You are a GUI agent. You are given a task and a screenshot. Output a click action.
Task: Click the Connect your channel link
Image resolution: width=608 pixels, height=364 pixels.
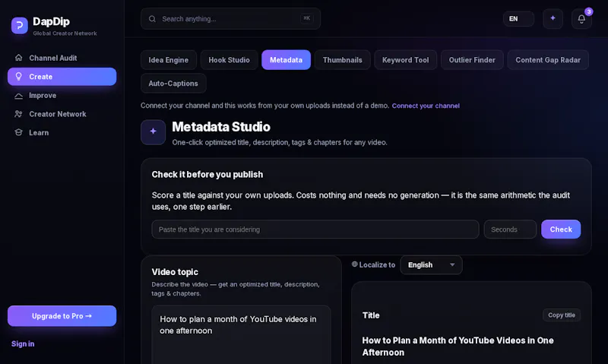(426, 106)
